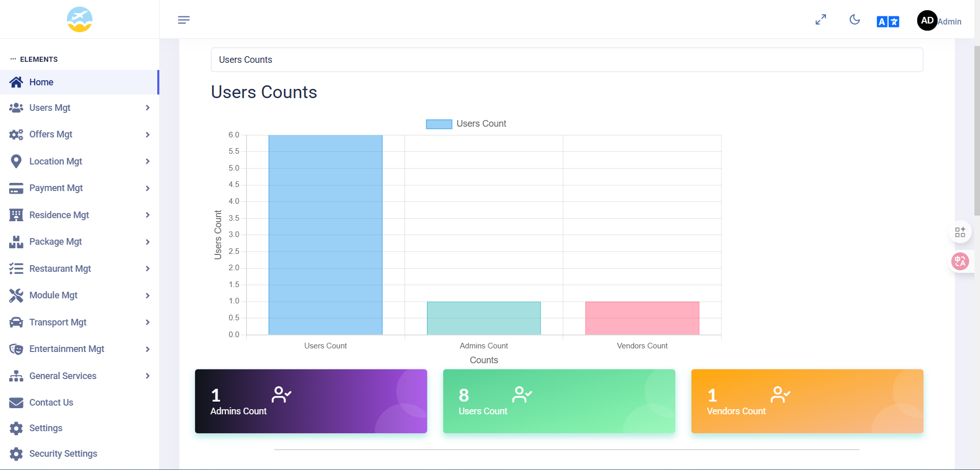This screenshot has height=470, width=980.
Task: Open the language translate icon in header
Action: click(x=888, y=21)
